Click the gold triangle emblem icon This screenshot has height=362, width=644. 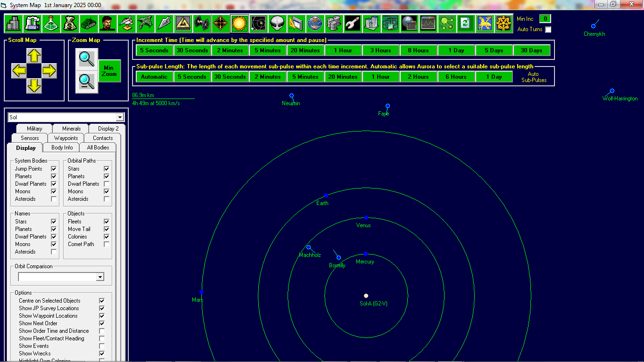pos(183,23)
